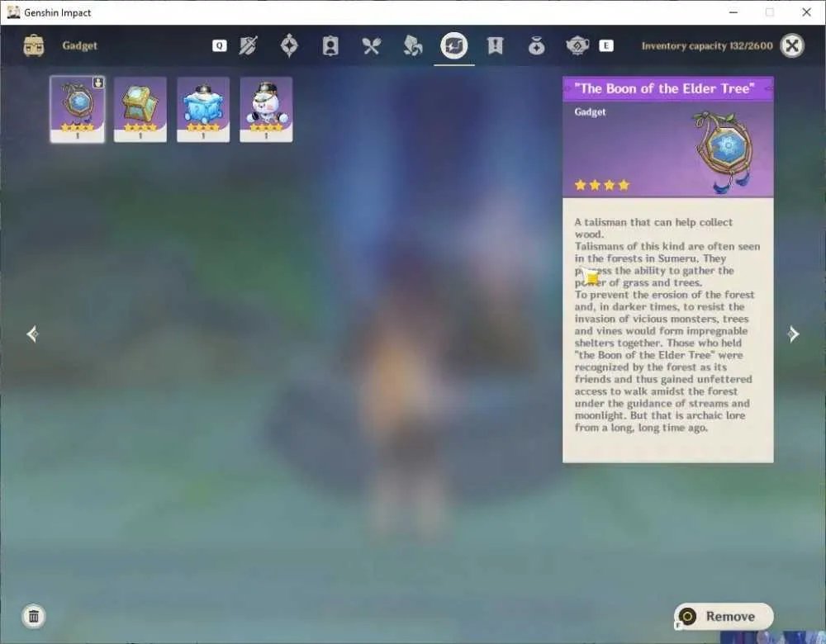826x644 pixels.
Task: Open the trash can delete mode
Action: [x=34, y=616]
